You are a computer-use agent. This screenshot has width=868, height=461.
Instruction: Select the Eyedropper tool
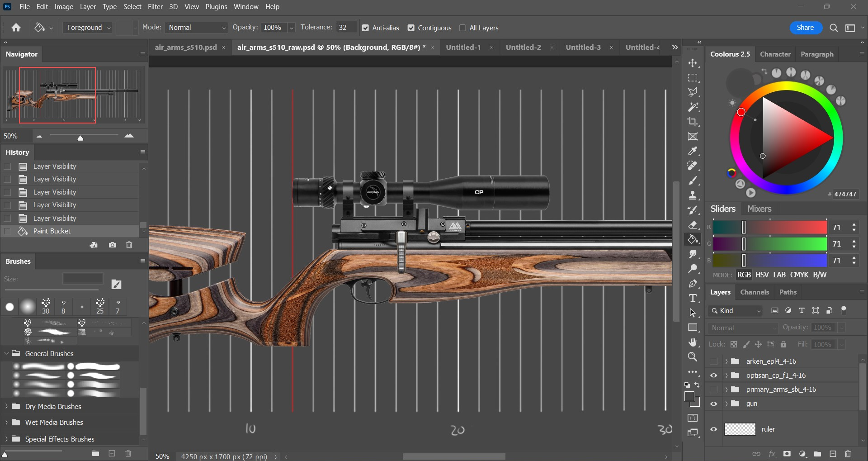point(693,151)
